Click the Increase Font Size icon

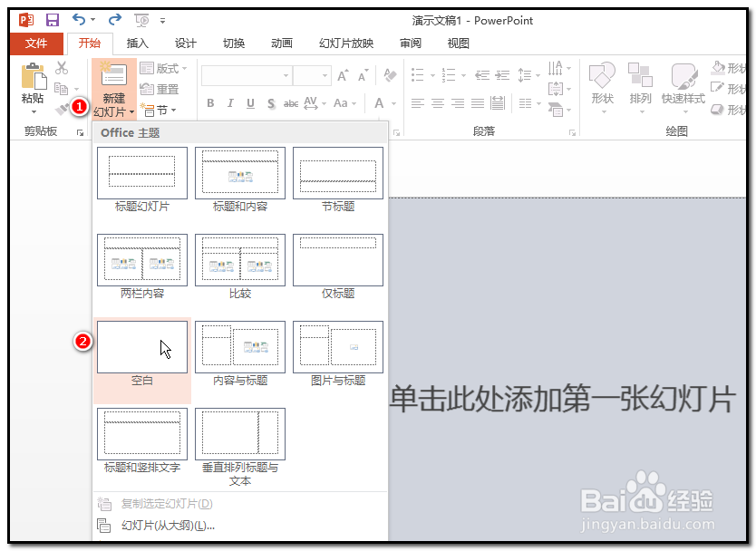(343, 76)
